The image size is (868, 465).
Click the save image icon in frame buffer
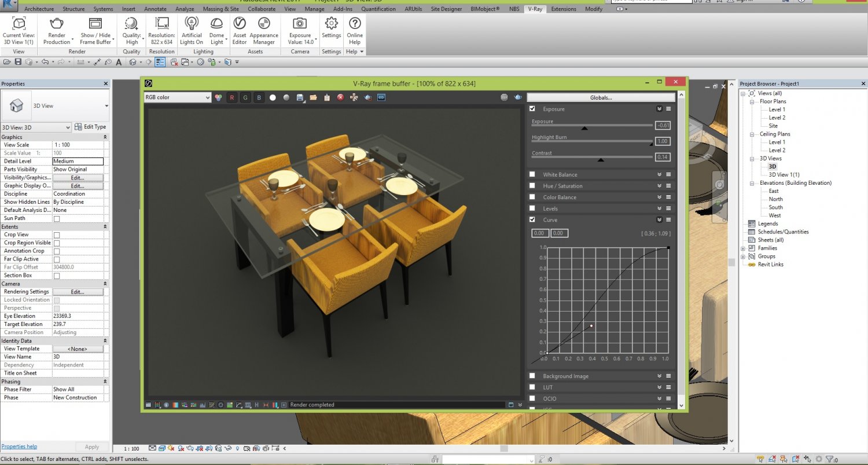[299, 97]
